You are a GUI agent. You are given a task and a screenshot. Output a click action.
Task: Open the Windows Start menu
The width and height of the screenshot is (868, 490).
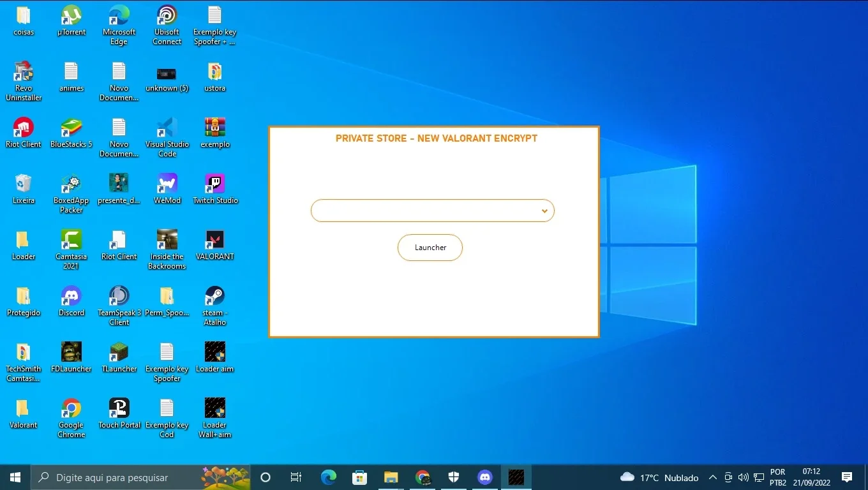point(15,477)
